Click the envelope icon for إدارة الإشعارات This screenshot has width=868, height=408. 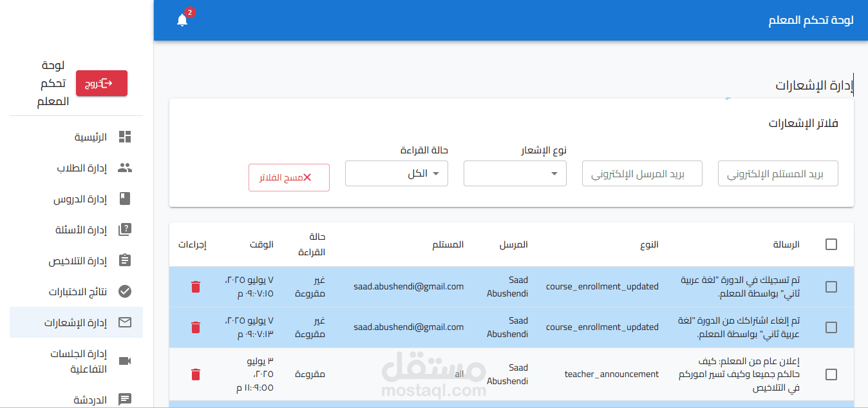pos(125,322)
